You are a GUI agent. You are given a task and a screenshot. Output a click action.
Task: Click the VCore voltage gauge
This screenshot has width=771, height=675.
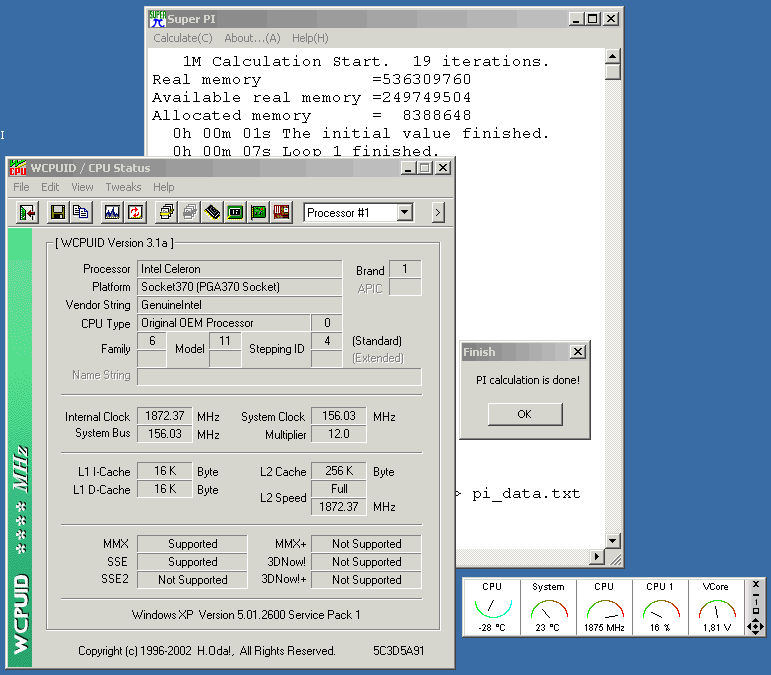coord(716,608)
